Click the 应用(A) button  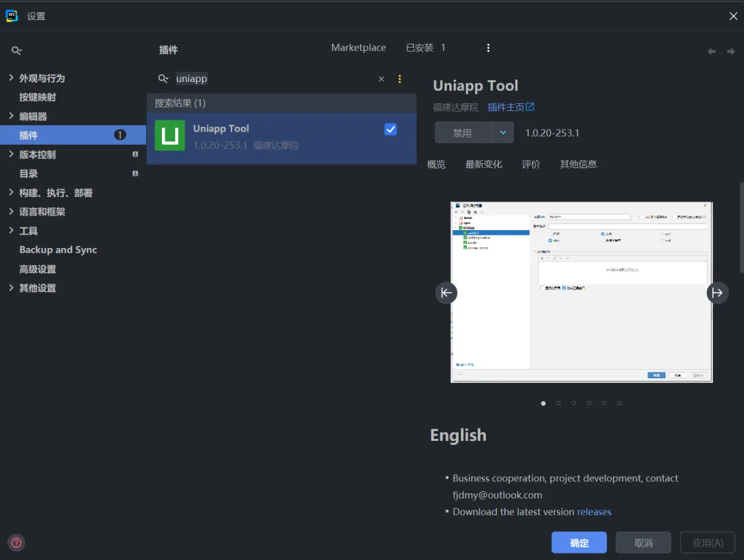click(707, 543)
